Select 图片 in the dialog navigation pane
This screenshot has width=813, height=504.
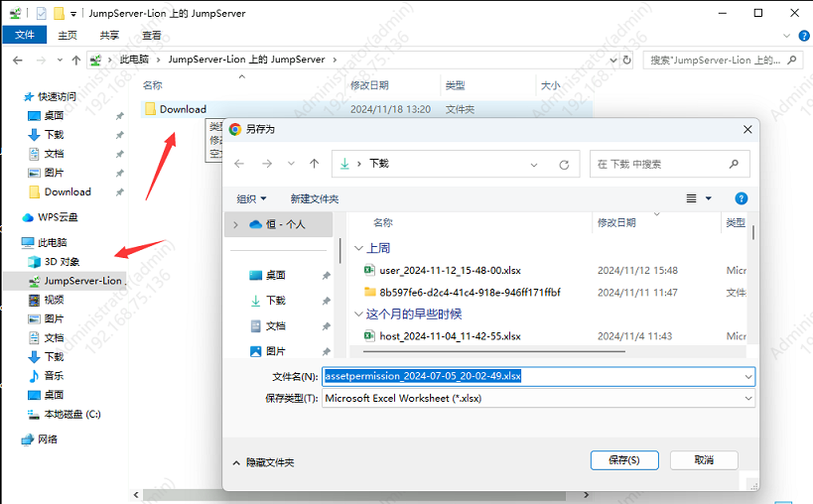coord(275,351)
